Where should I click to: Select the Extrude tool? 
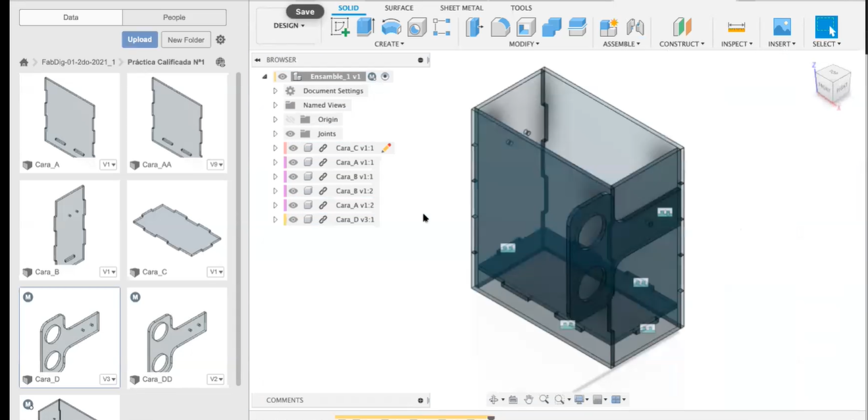pyautogui.click(x=365, y=27)
